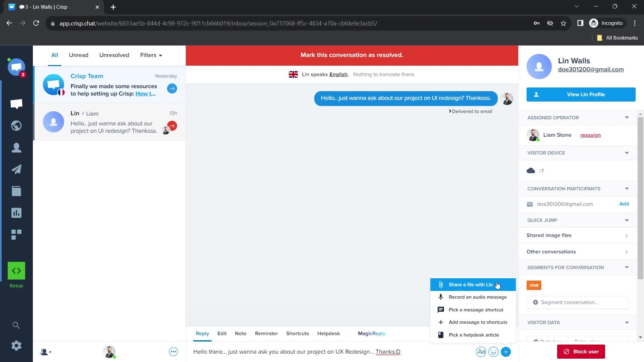Select the Record an audio message icon
644x362 pixels.
440,297
